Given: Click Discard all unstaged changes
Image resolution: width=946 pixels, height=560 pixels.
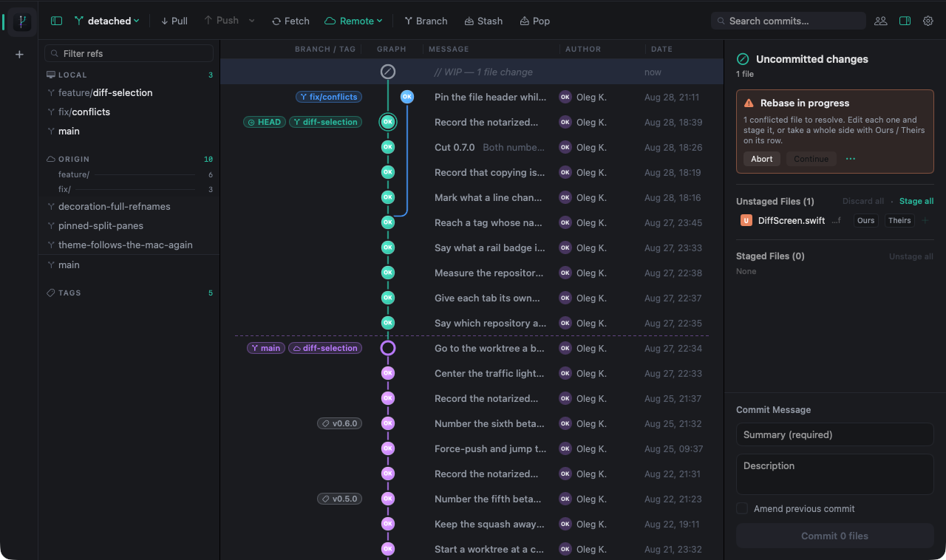Looking at the screenshot, I should (863, 201).
